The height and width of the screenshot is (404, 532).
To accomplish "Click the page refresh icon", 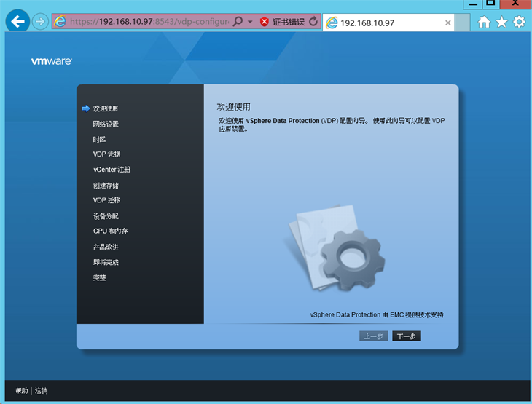I will 313,22.
